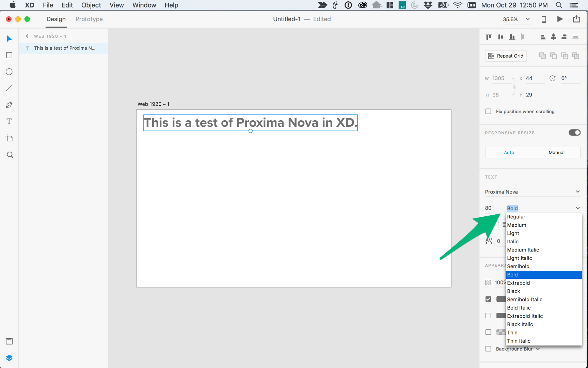588x368 pixels.
Task: Open the Object menu
Action: pyautogui.click(x=91, y=5)
